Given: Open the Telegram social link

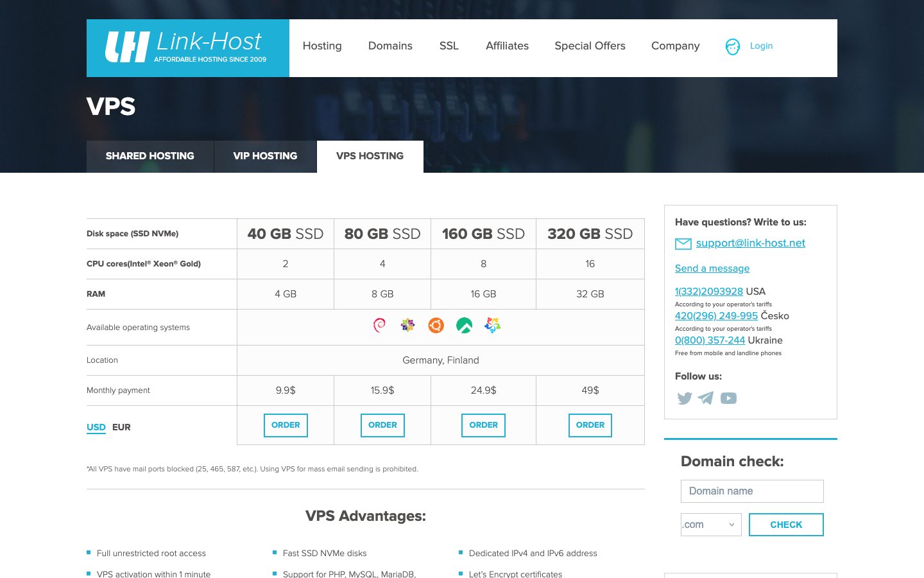Looking at the screenshot, I should [706, 398].
